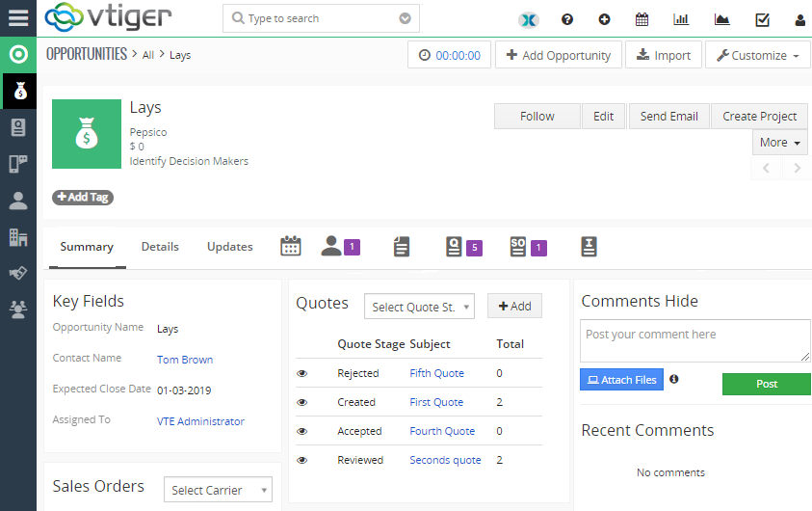Click Create Project button

(759, 116)
